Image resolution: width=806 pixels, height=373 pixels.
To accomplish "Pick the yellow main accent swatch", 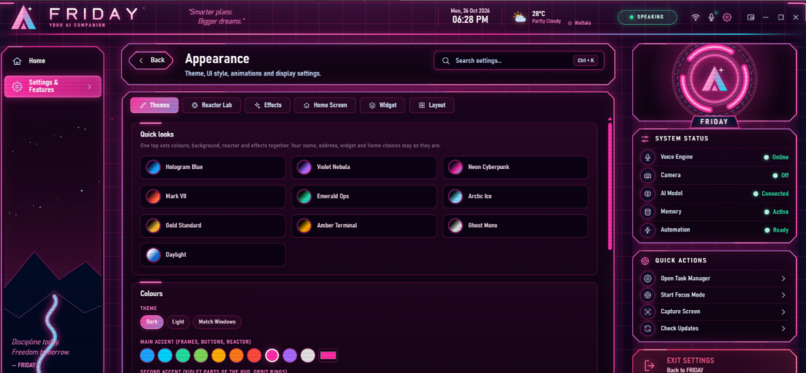I will [x=218, y=356].
